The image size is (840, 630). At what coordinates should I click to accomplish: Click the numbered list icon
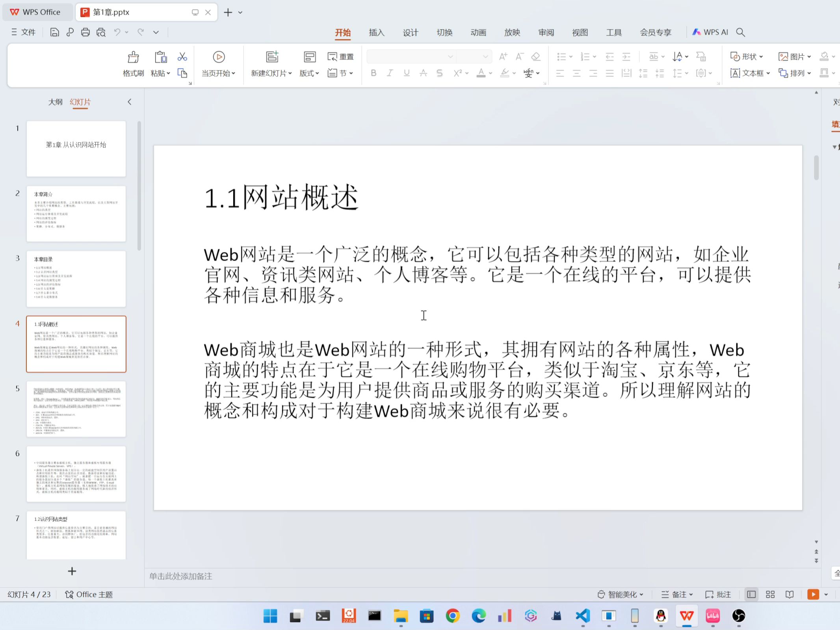pos(585,57)
